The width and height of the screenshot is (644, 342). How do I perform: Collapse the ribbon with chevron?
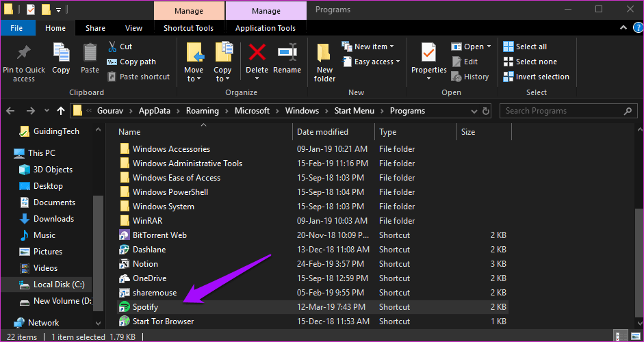click(623, 28)
